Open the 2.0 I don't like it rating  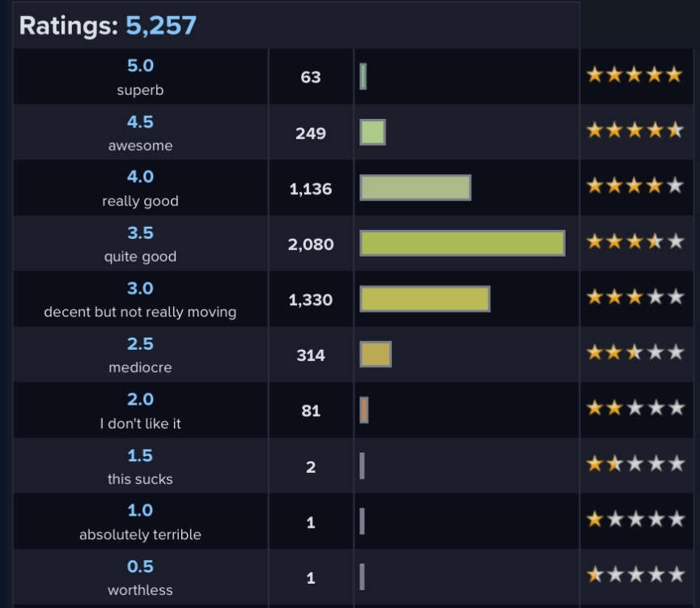pos(140,400)
